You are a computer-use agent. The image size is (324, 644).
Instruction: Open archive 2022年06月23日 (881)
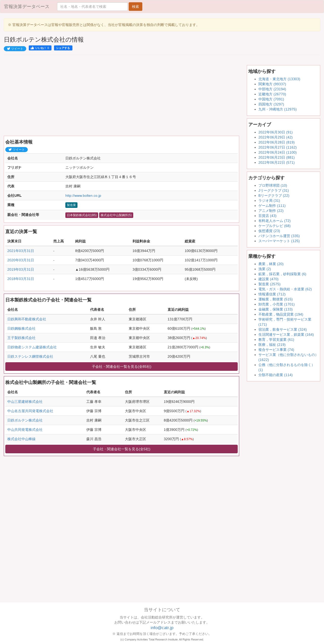pos(276,157)
